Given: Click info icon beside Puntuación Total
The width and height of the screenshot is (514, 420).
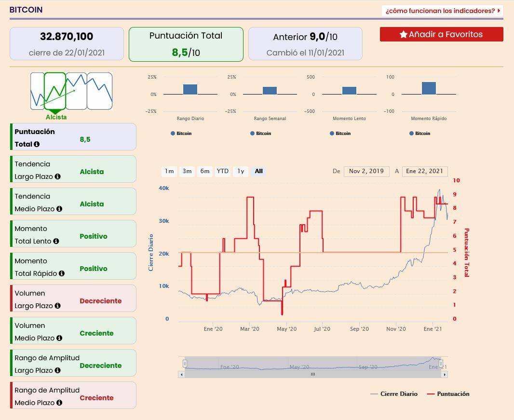Looking at the screenshot, I should tap(37, 144).
